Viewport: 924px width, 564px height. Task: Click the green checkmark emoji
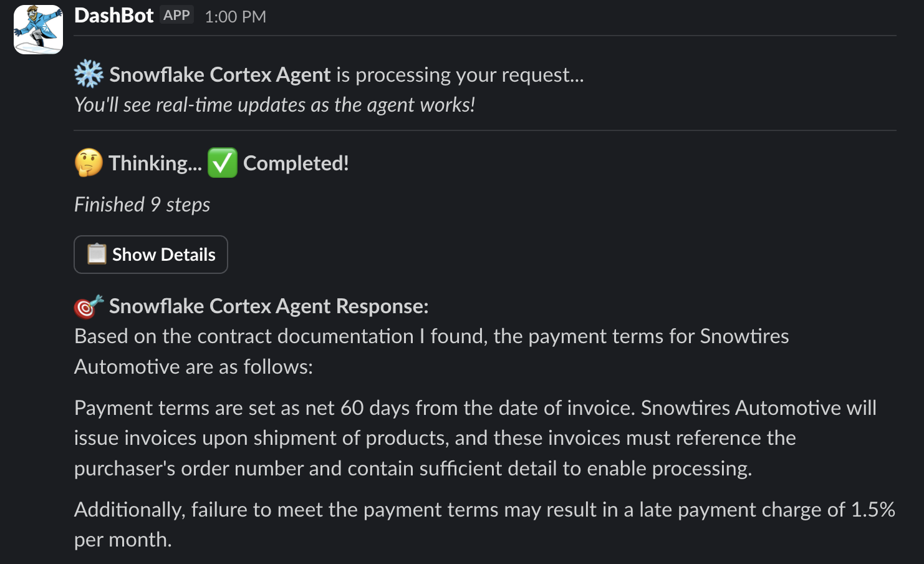[222, 163]
